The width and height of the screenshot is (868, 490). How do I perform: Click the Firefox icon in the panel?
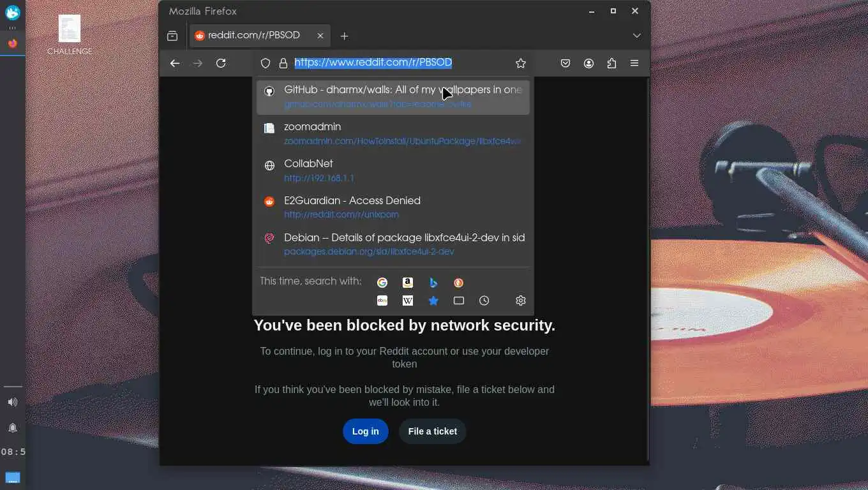pos(13,43)
